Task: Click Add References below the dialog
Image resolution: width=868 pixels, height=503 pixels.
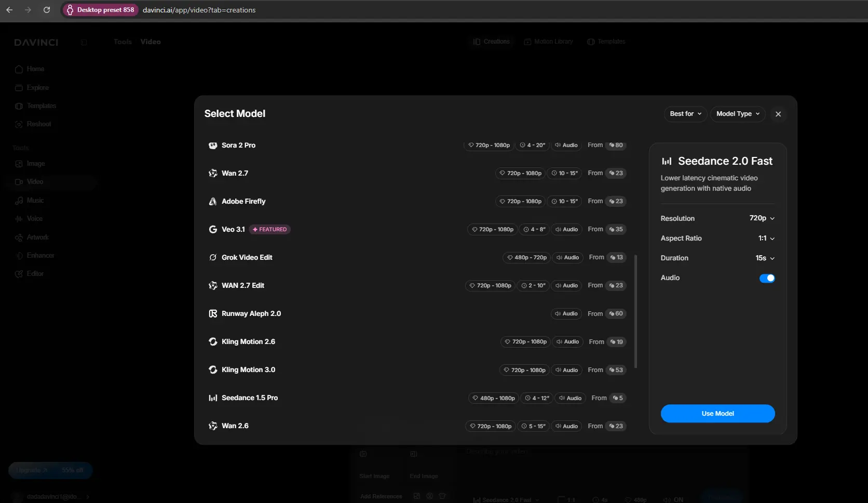Action: click(x=381, y=497)
